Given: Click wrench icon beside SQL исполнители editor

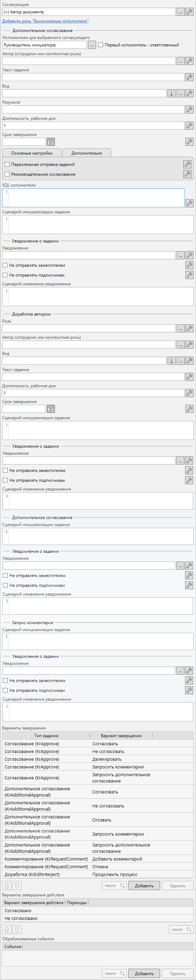Looking at the screenshot, I should [189, 203].
